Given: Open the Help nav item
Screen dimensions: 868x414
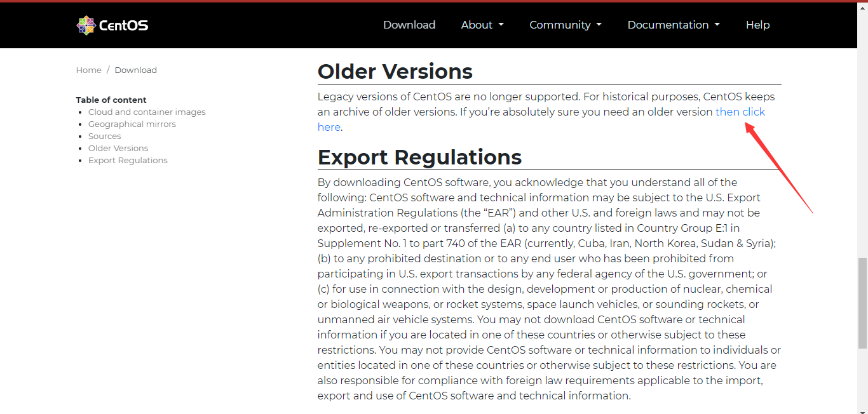Looking at the screenshot, I should pyautogui.click(x=757, y=25).
